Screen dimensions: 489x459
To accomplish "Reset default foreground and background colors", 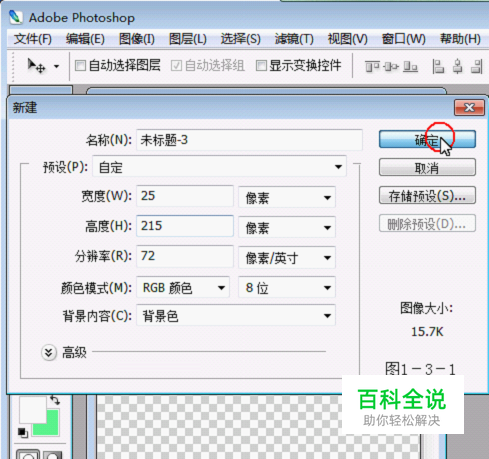I will click(x=23, y=432).
